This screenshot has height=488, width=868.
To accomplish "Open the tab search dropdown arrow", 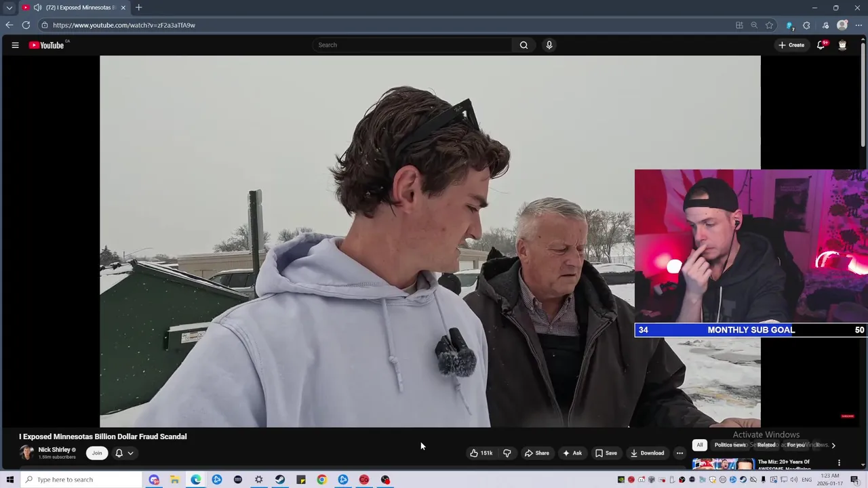I will (x=9, y=7).
